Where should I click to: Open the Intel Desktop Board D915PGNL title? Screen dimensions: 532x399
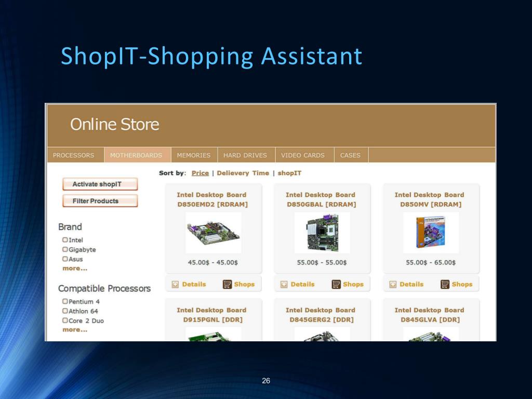pyautogui.click(x=212, y=315)
